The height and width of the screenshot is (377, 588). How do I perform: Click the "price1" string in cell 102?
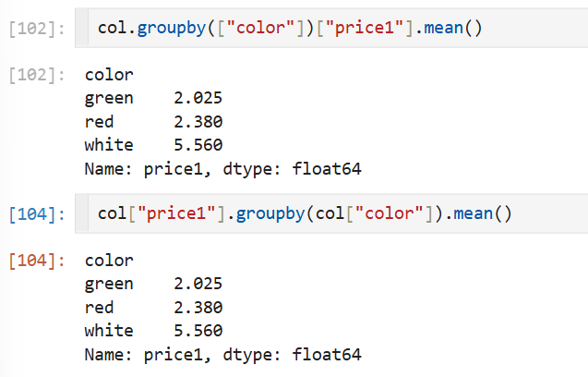[x=365, y=28]
